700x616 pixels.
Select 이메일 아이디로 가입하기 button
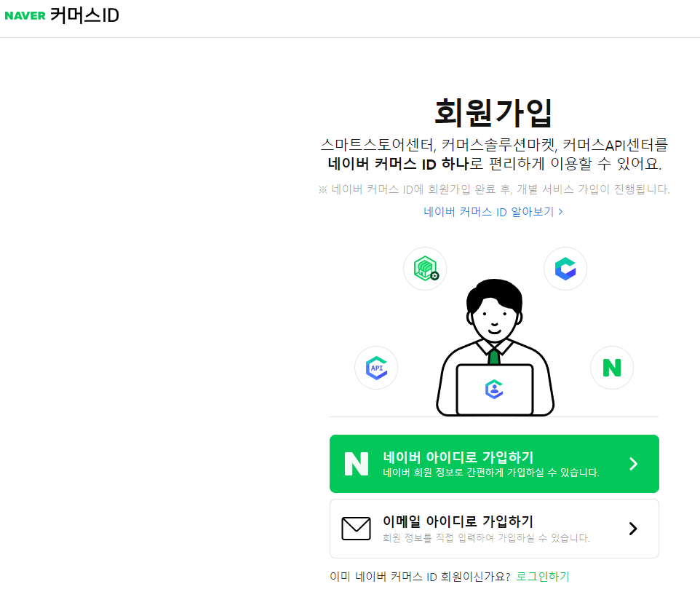(x=494, y=529)
